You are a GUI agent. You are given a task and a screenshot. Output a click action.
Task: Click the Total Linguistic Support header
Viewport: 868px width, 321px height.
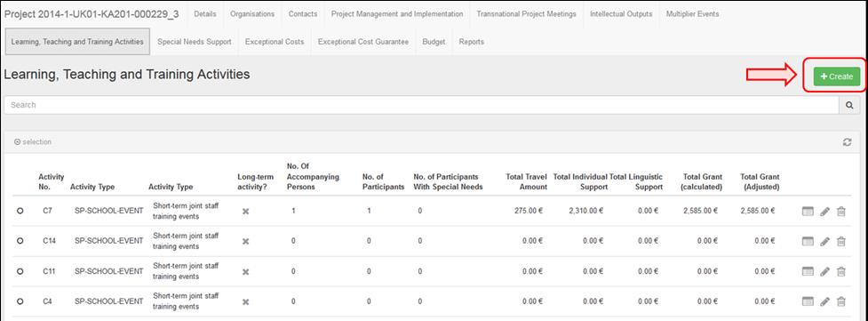(x=636, y=182)
